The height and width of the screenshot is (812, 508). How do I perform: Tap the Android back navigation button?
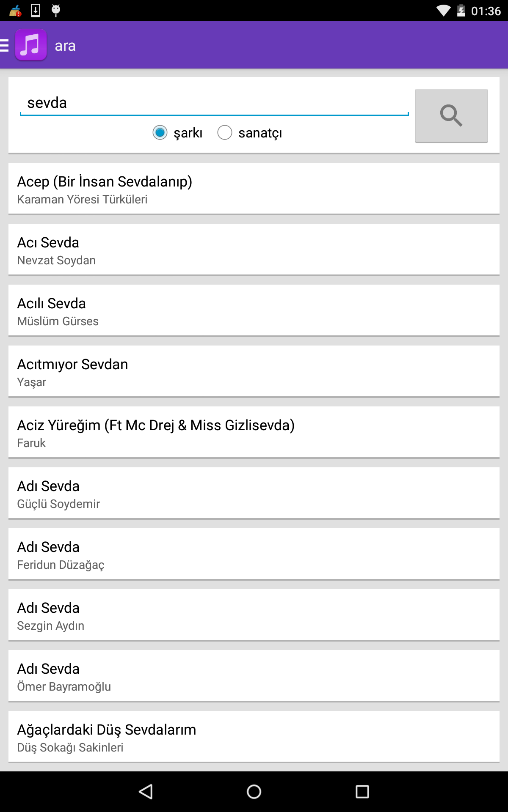pyautogui.click(x=146, y=791)
